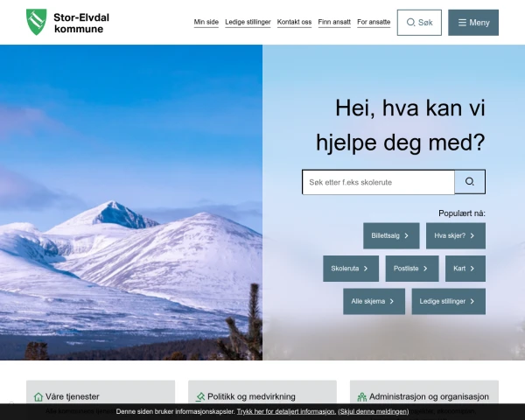Focus the 'Søk etter f.eks skolerute' field

click(378, 182)
